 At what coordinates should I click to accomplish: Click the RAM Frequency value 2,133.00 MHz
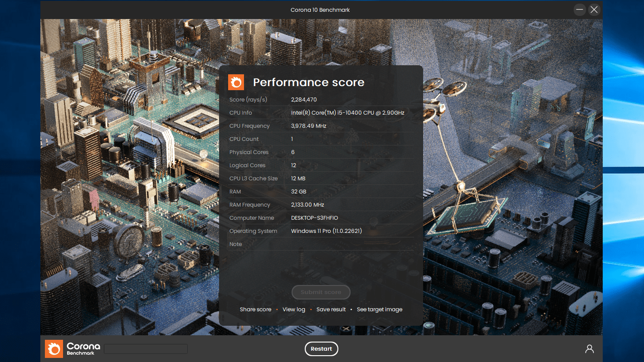(x=307, y=205)
